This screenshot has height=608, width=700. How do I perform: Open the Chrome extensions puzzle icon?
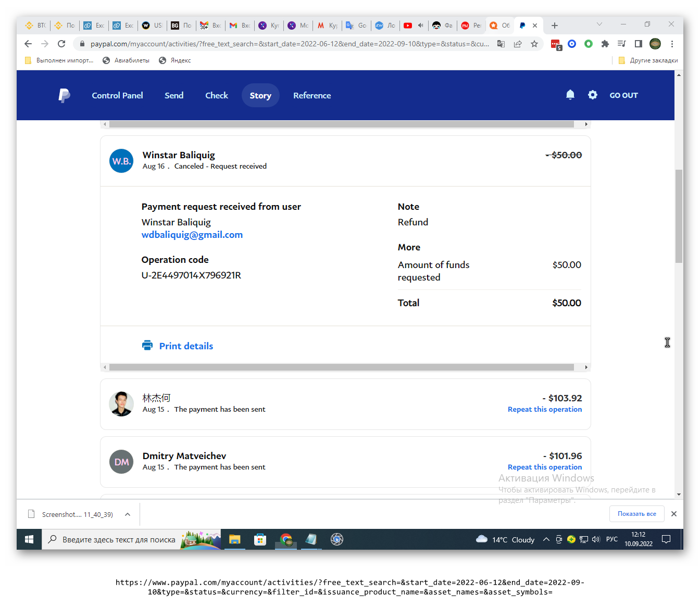(x=605, y=44)
